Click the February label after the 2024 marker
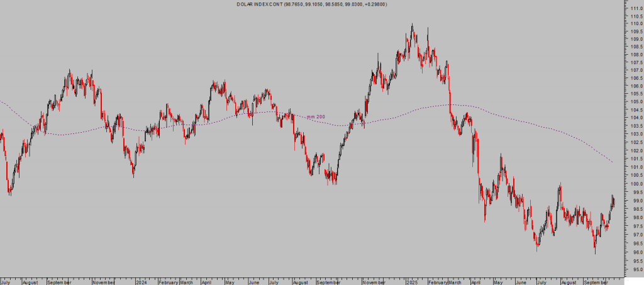This screenshot has height=285, width=644. (169, 282)
